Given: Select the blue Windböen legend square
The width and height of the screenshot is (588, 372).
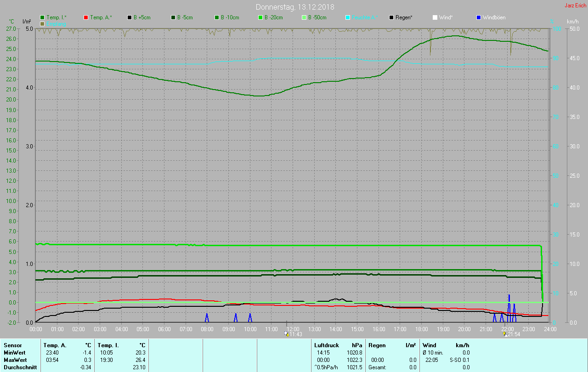Looking at the screenshot, I should click(479, 17).
